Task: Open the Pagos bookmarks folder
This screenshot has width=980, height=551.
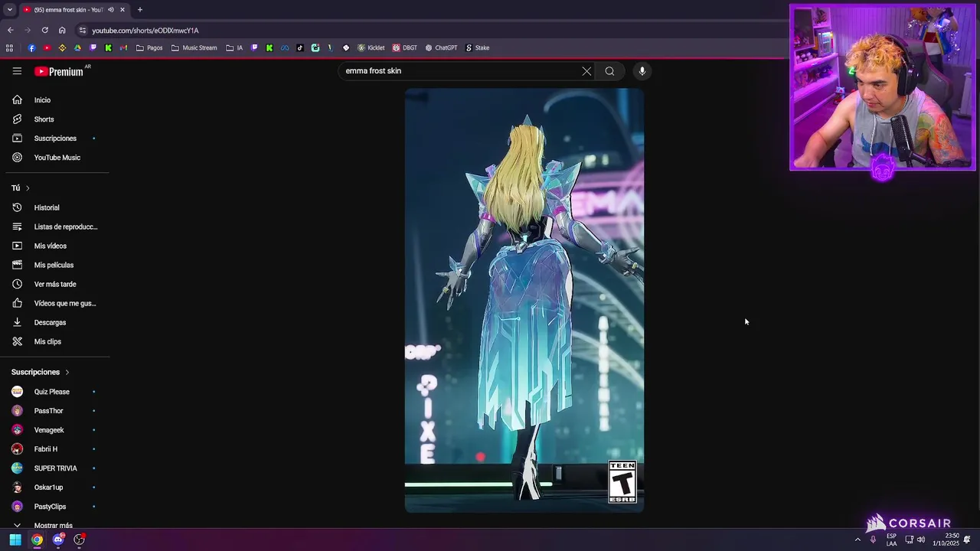Action: point(149,47)
